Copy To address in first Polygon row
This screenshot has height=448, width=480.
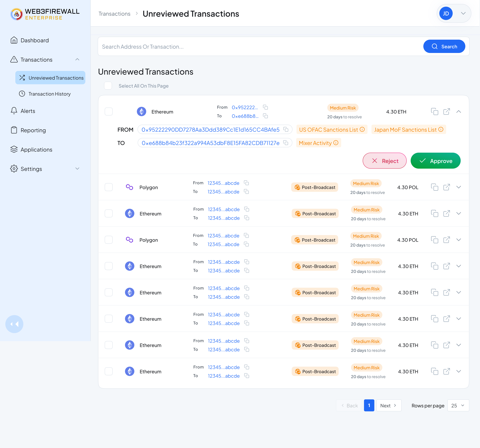(x=246, y=192)
